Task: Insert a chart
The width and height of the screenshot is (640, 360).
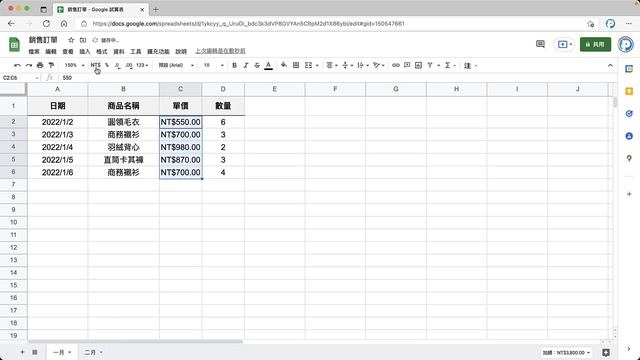Action: pyautogui.click(x=418, y=65)
